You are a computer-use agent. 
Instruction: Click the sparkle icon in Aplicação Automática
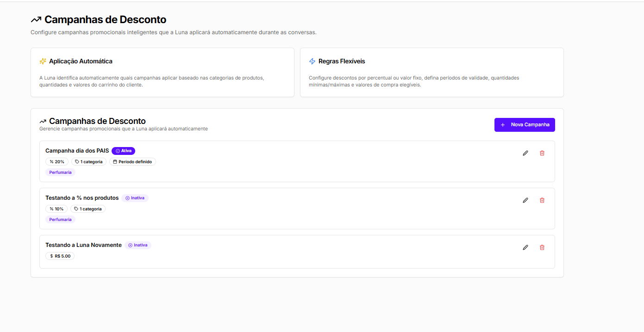point(43,61)
